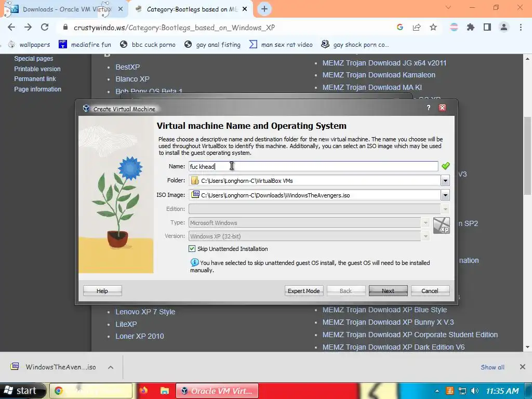This screenshot has width=532, height=399.
Task: Open Chrome three-dot menu
Action: pyautogui.click(x=521, y=27)
